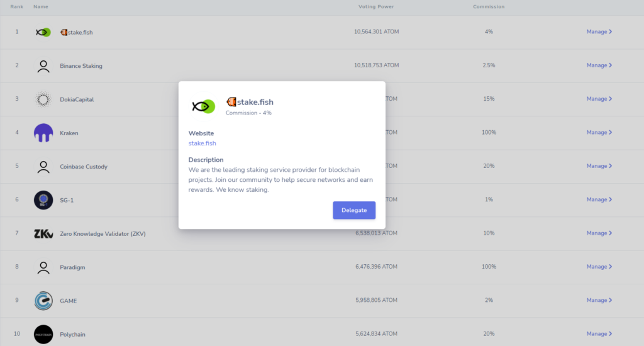
Task: Open Manage for the Polychain row
Action: (x=599, y=333)
